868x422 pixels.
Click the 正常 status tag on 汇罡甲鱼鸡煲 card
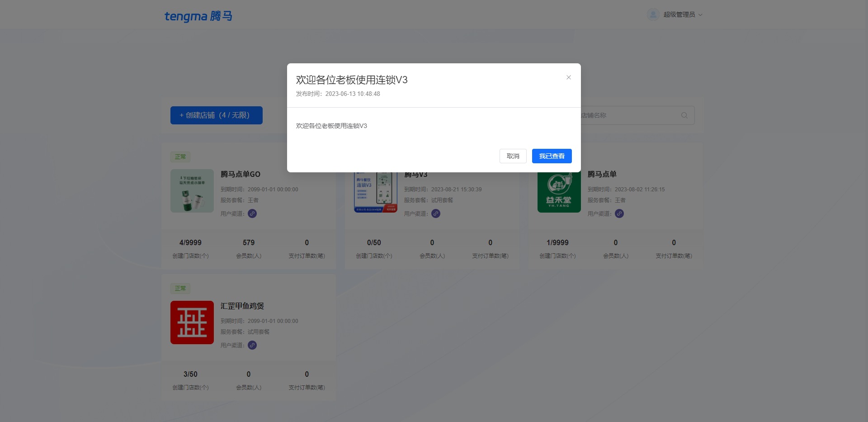180,289
